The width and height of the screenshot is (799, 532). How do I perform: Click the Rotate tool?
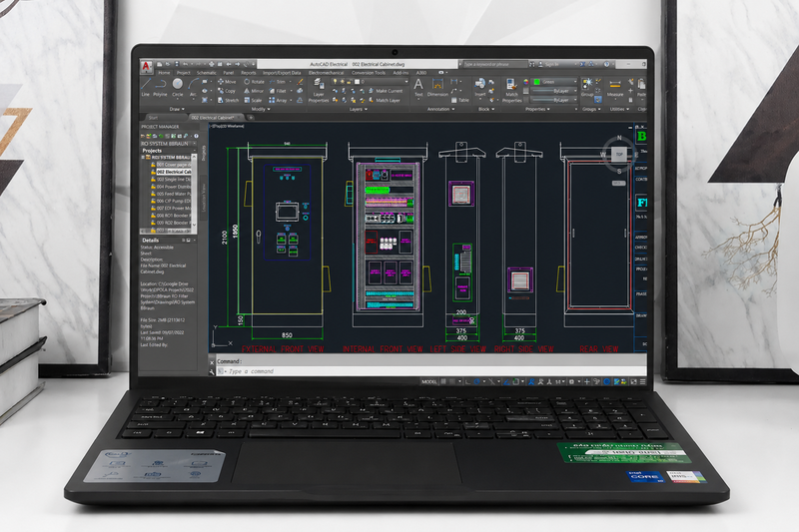point(254,82)
